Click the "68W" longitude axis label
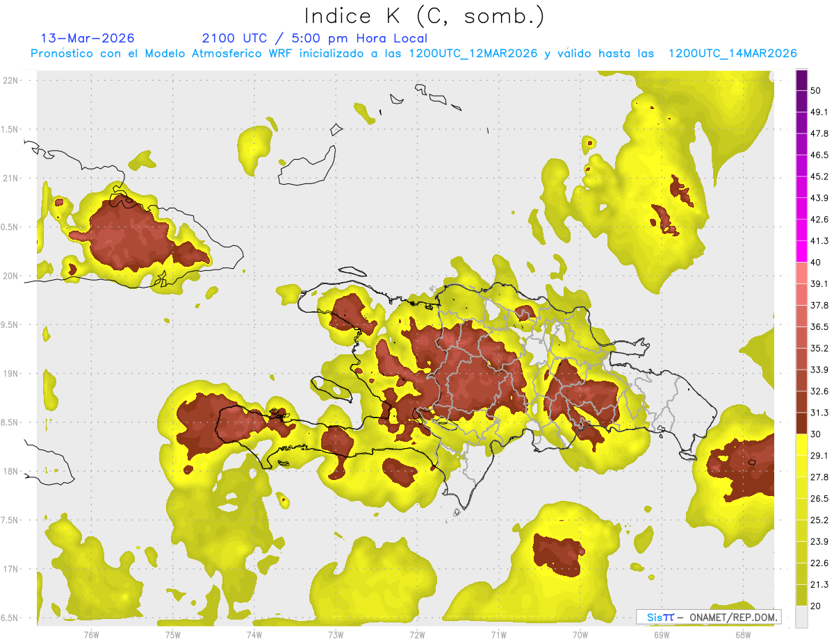834x644 pixels. click(743, 635)
